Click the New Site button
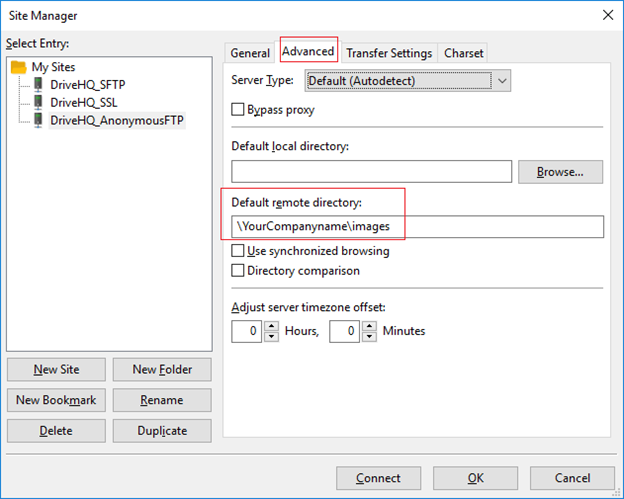The width and height of the screenshot is (624, 499). click(56, 369)
